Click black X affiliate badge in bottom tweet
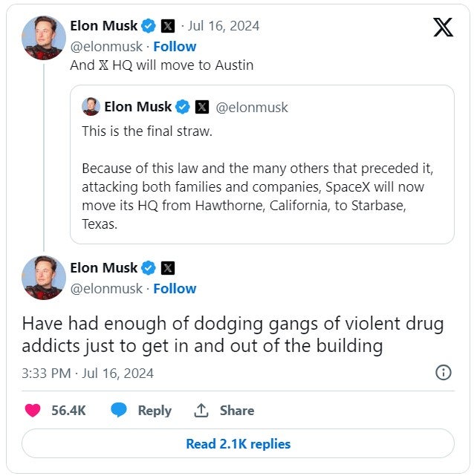 pyautogui.click(x=168, y=268)
